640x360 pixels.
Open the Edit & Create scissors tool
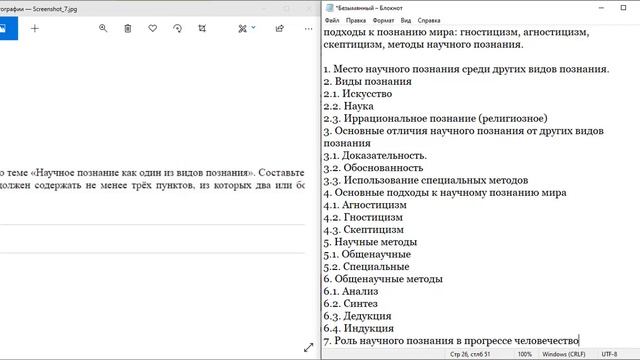[242, 28]
